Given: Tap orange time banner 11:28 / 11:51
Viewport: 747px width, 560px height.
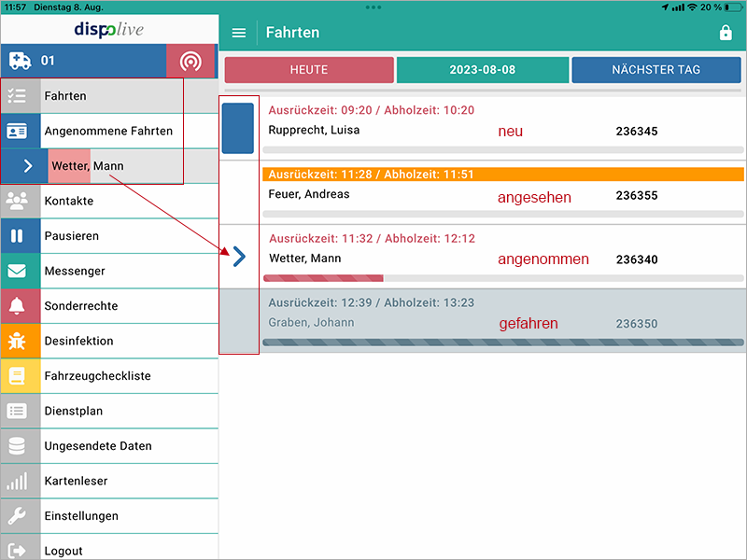Looking at the screenshot, I should coord(503,175).
